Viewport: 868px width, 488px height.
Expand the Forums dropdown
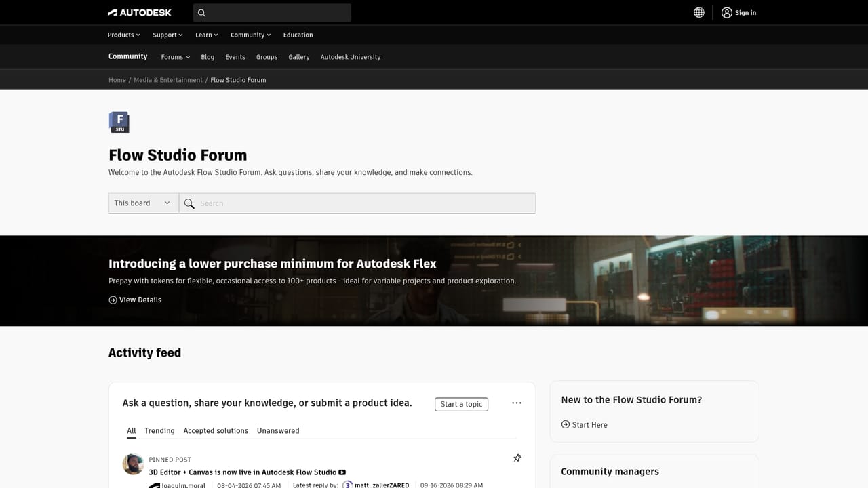coord(176,57)
